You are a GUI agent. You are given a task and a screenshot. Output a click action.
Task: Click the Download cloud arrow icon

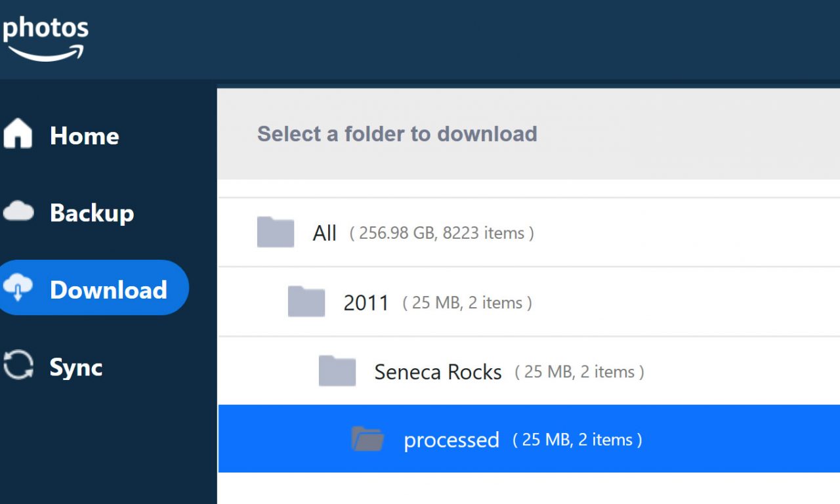(x=18, y=288)
